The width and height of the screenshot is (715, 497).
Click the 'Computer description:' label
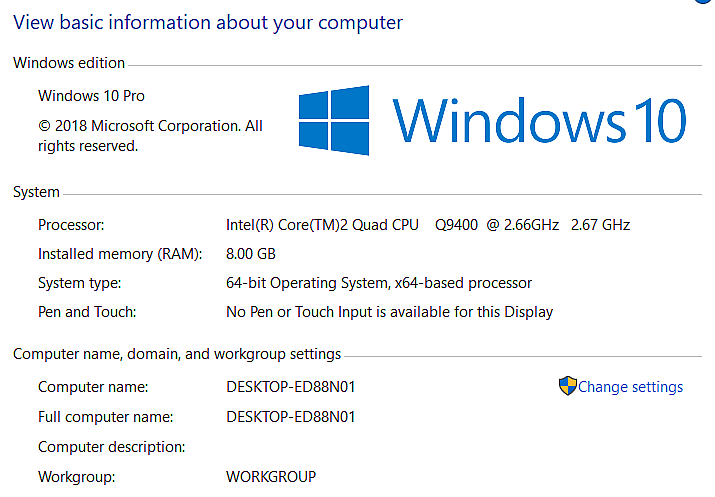pyautogui.click(x=112, y=447)
